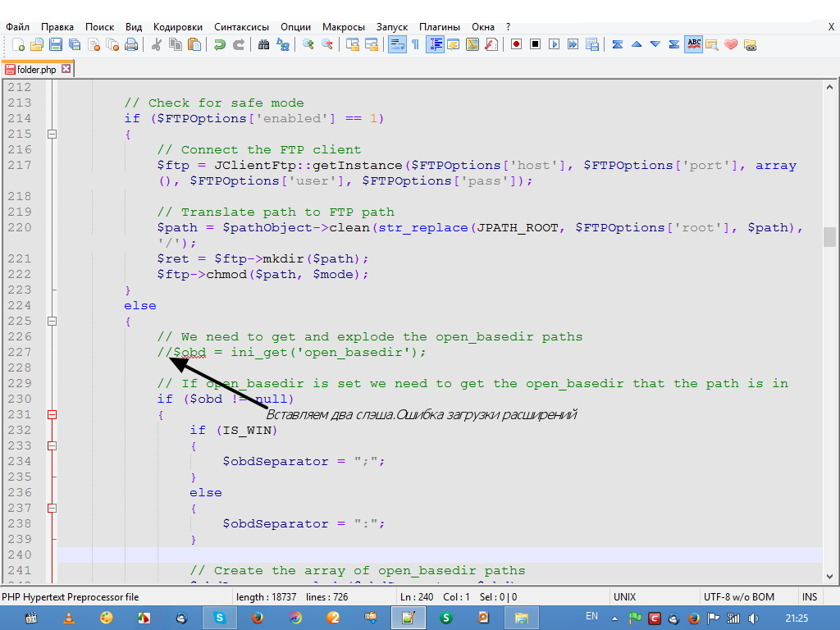Click the Play macro icon
Screen dimensions: 840x630
(x=554, y=45)
